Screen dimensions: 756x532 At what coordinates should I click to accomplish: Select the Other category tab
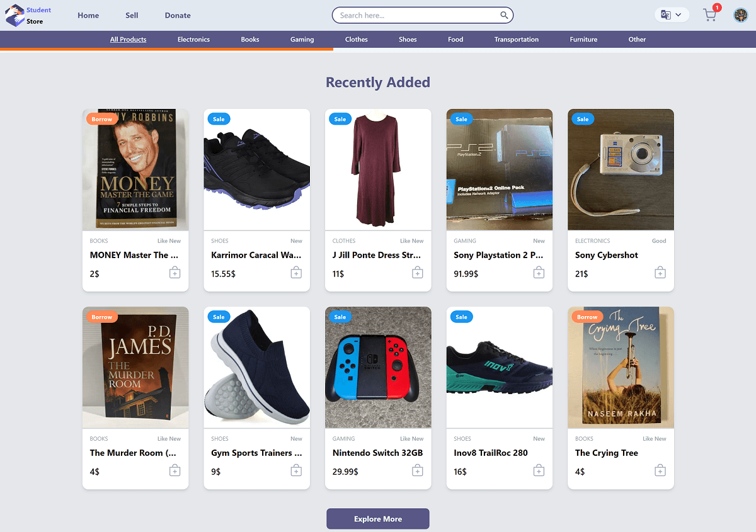point(637,39)
